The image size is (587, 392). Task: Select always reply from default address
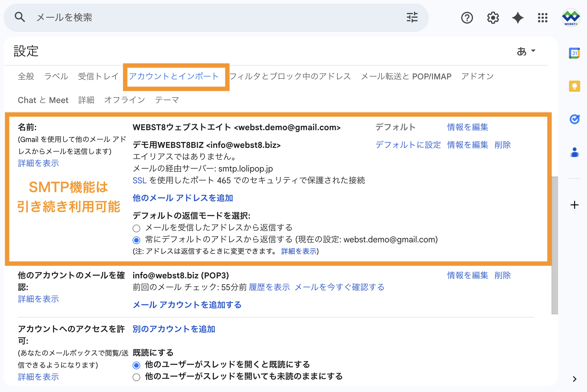(136, 240)
